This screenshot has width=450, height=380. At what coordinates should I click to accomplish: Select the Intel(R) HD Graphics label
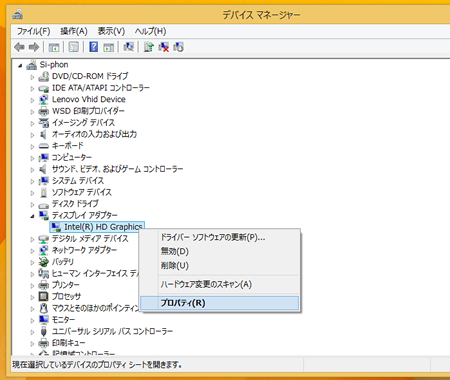[x=103, y=227]
